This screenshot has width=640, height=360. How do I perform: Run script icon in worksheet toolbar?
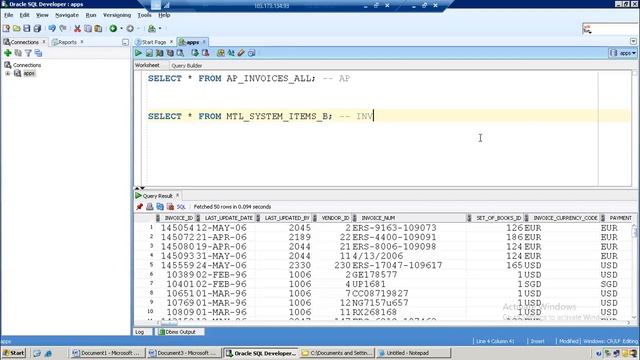click(x=149, y=53)
